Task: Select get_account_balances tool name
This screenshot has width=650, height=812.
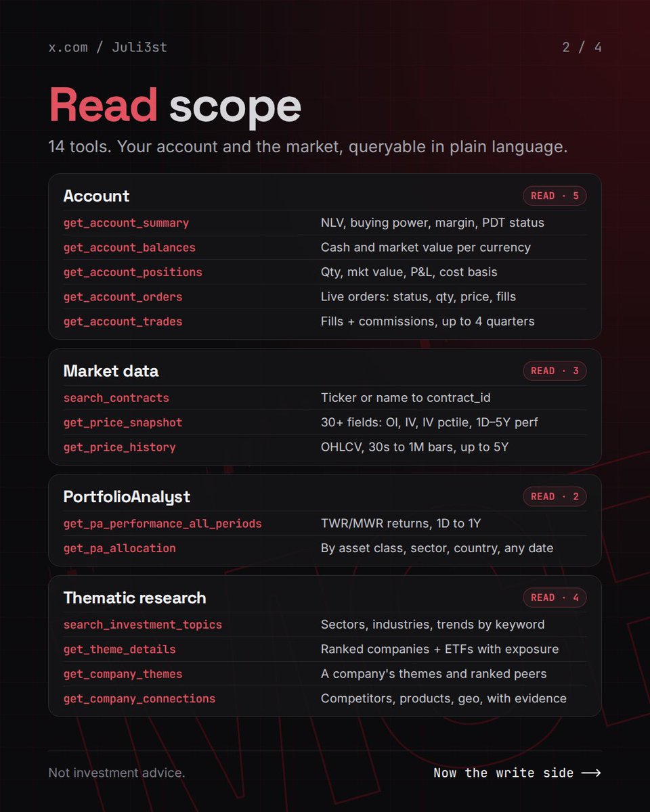Action: 129,248
